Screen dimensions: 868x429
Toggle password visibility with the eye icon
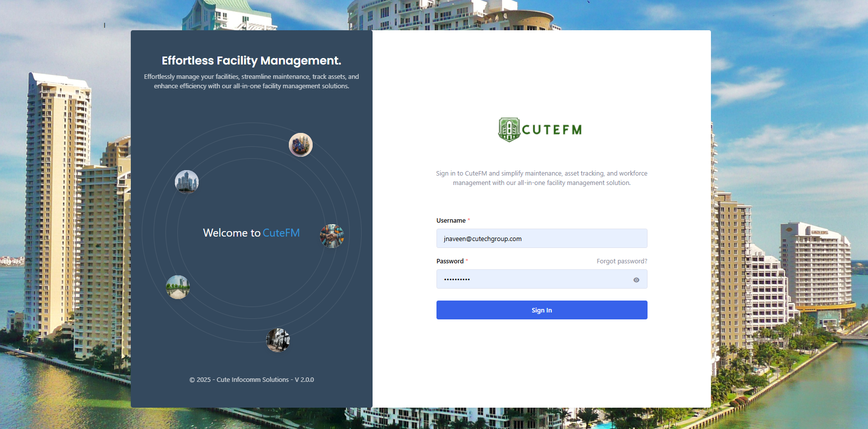click(x=636, y=280)
